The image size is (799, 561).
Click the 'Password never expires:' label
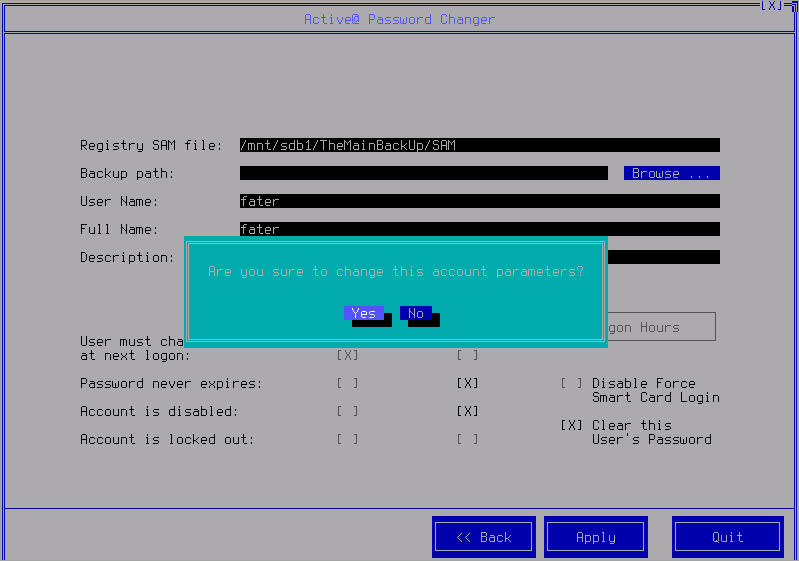(171, 384)
